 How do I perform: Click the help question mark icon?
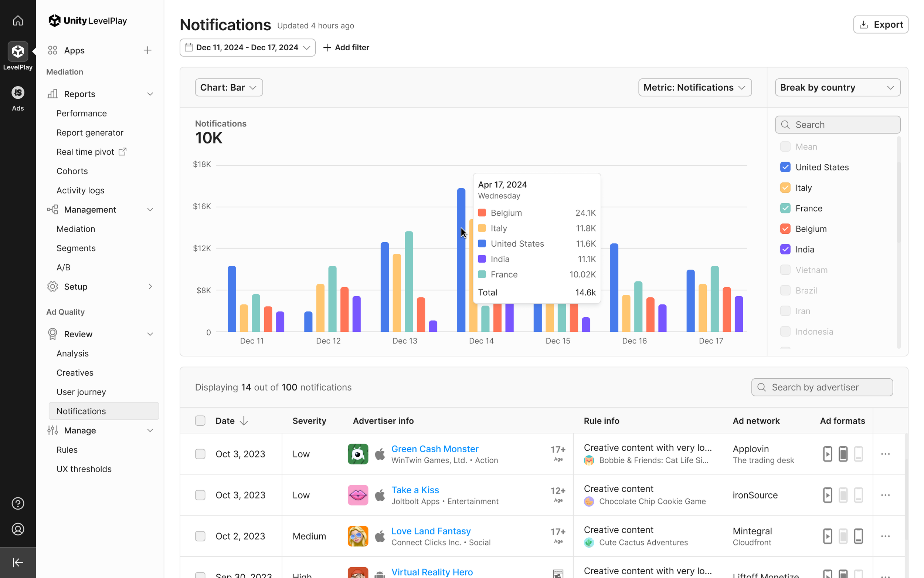pos(18,503)
